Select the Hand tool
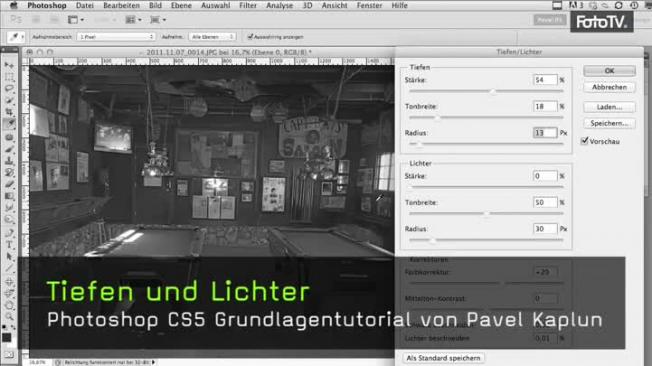The height and width of the screenshot is (366, 652). (9, 306)
